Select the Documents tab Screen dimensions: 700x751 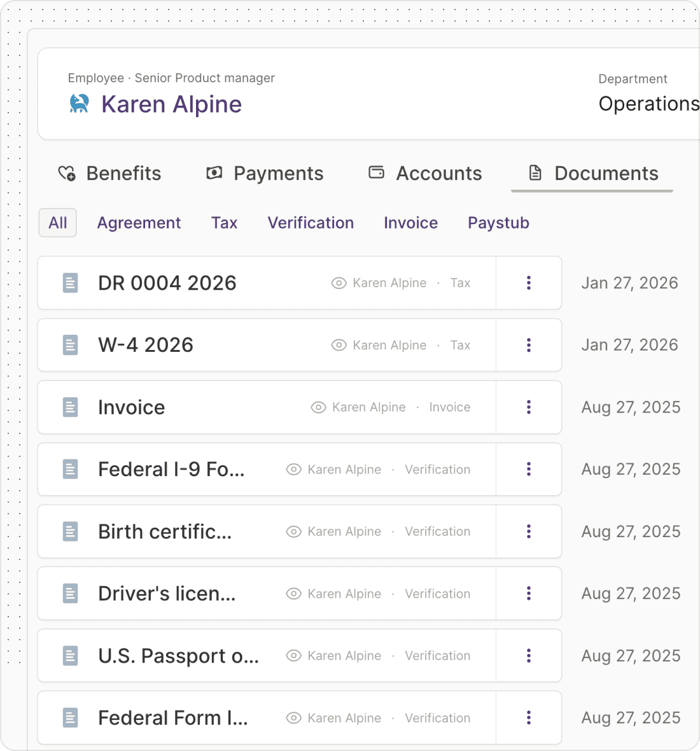(592, 173)
